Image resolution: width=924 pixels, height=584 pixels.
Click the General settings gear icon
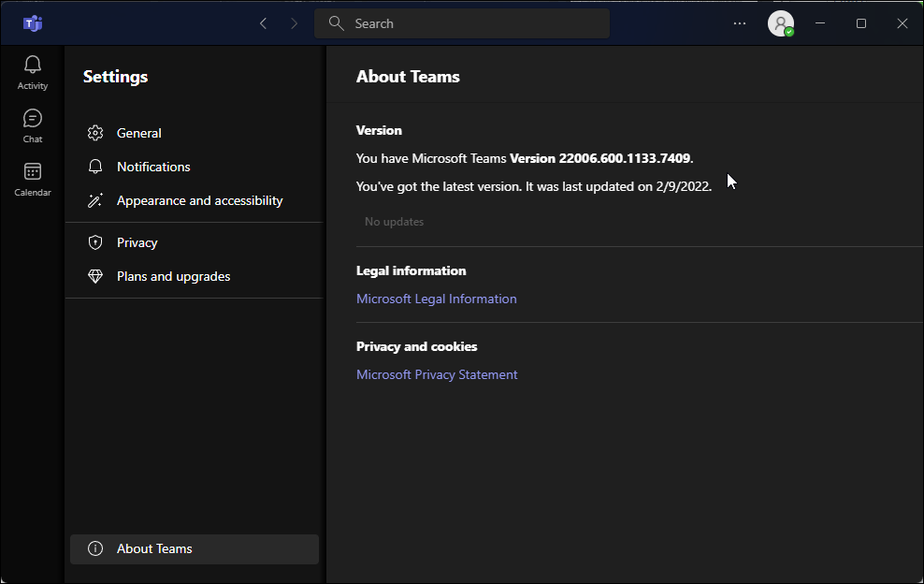(94, 133)
